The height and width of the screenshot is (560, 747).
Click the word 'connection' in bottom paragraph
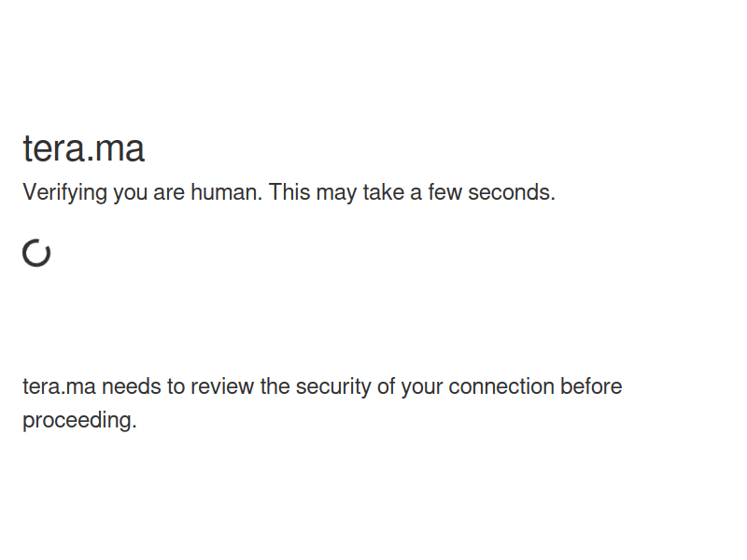[501, 386]
